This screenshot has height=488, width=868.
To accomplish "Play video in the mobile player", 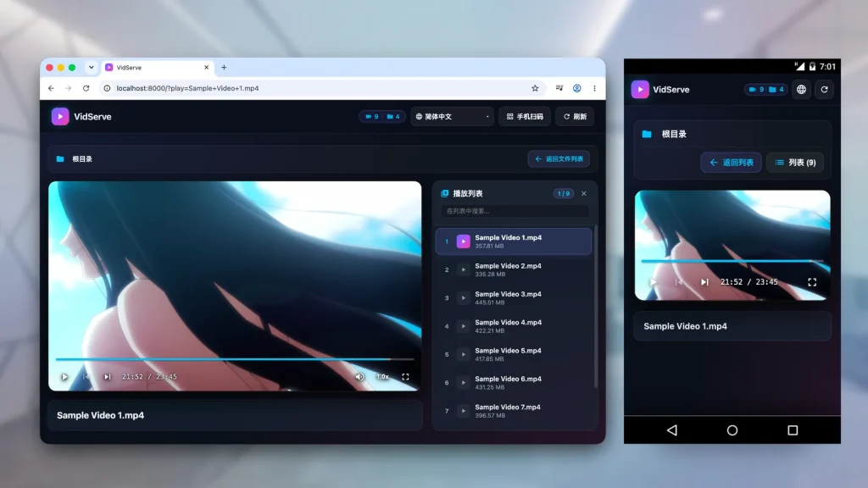I will point(654,282).
